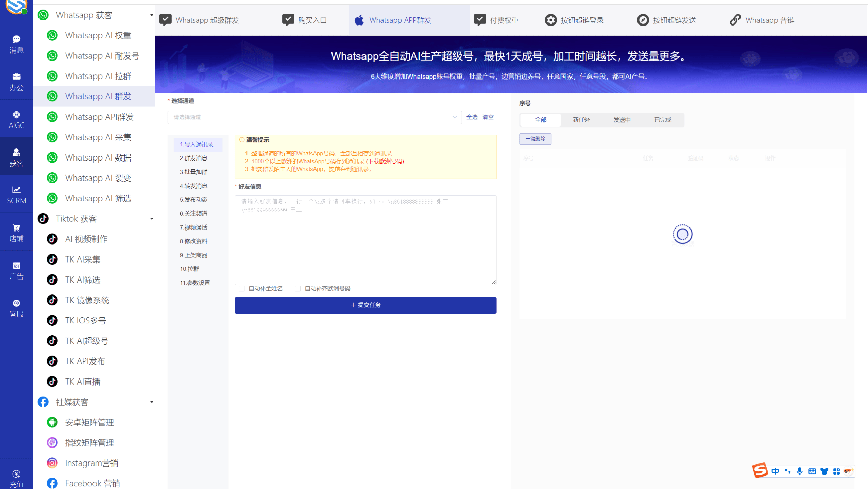Select the 已完成 tab in task panel

(x=662, y=120)
